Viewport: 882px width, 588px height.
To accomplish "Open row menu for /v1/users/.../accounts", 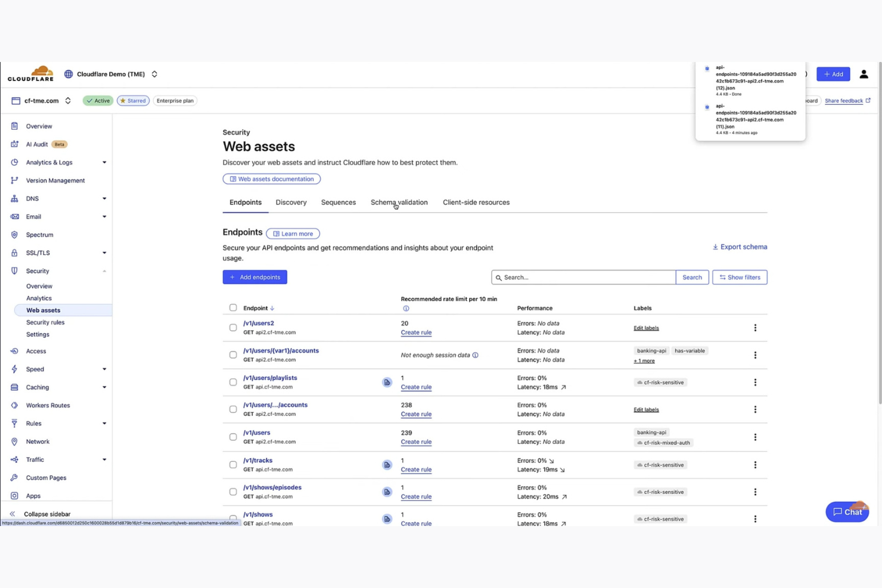I will tap(755, 409).
